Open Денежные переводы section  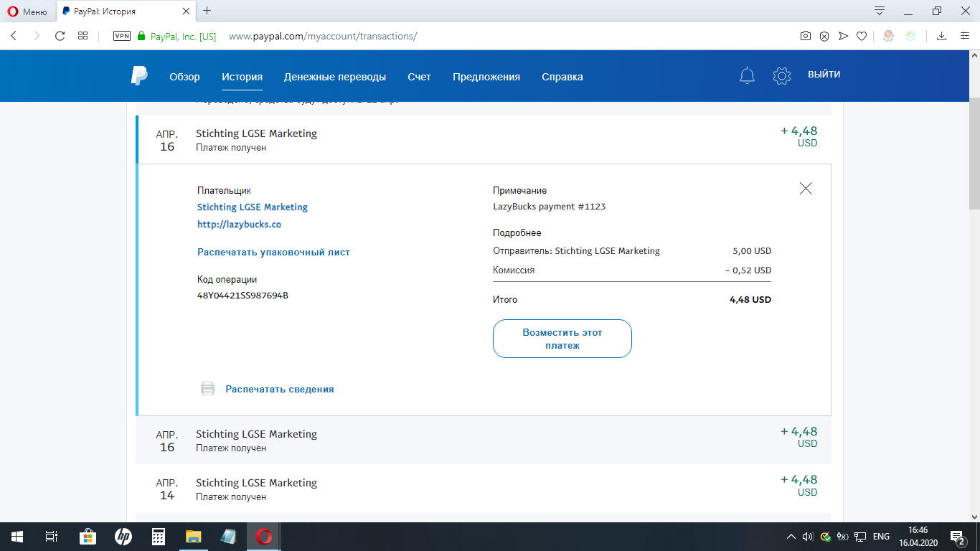[335, 77]
